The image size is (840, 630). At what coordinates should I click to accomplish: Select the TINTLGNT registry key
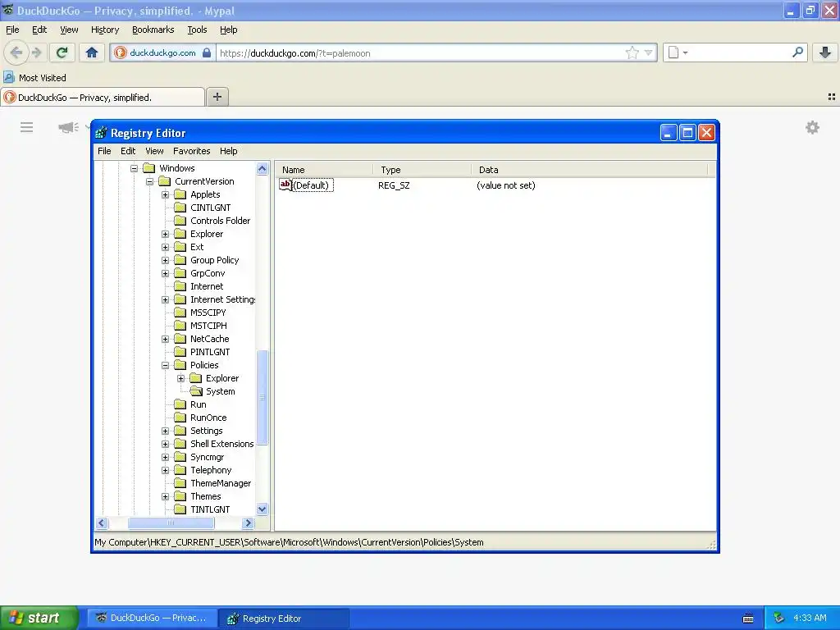tap(210, 509)
